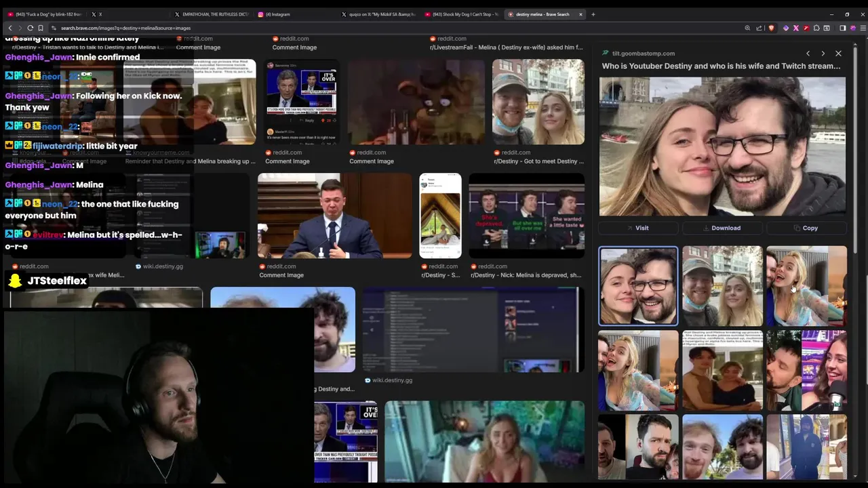Toggle the browser sidebar panel icon
The width and height of the screenshot is (868, 488).
843,28
